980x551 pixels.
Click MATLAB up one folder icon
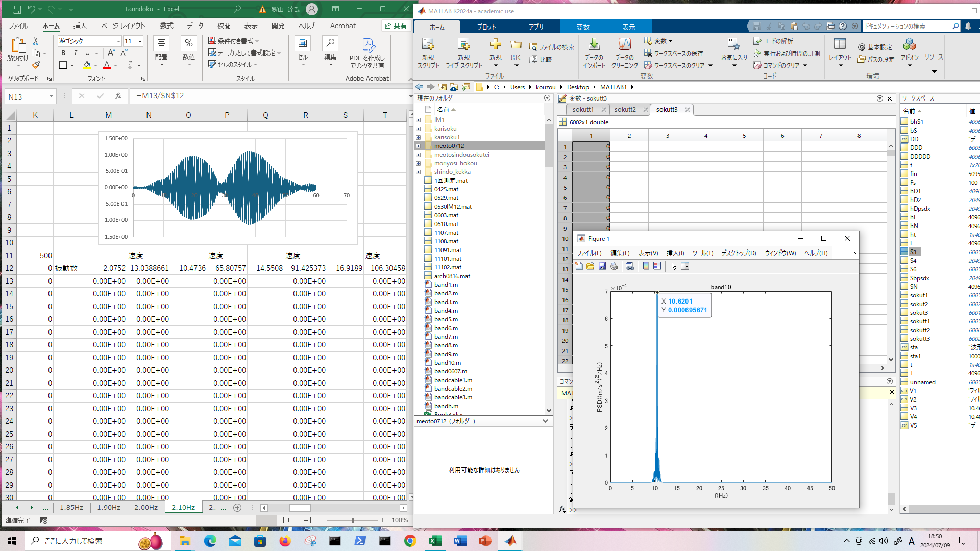click(443, 87)
